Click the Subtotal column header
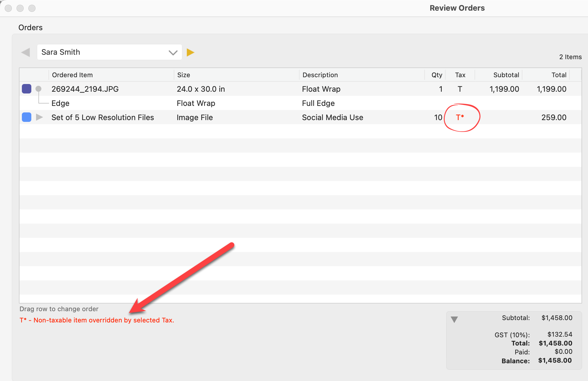The width and height of the screenshot is (588, 381). 506,75
